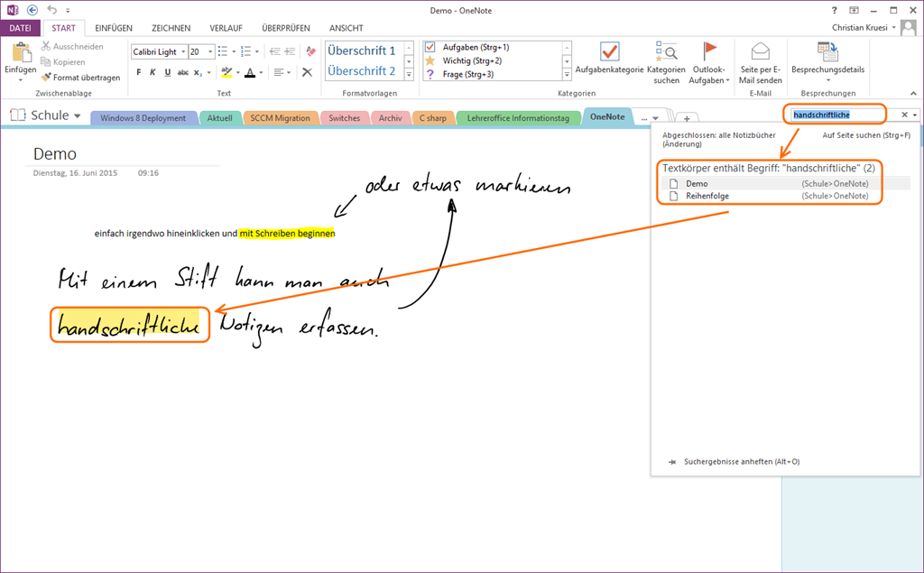Open the SCCM Migration section tab
This screenshot has height=573, width=924.
[280, 118]
